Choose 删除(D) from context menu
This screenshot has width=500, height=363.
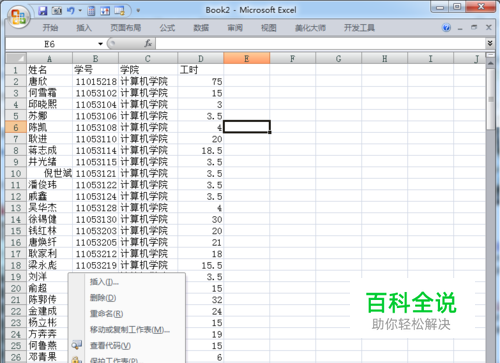point(127,298)
